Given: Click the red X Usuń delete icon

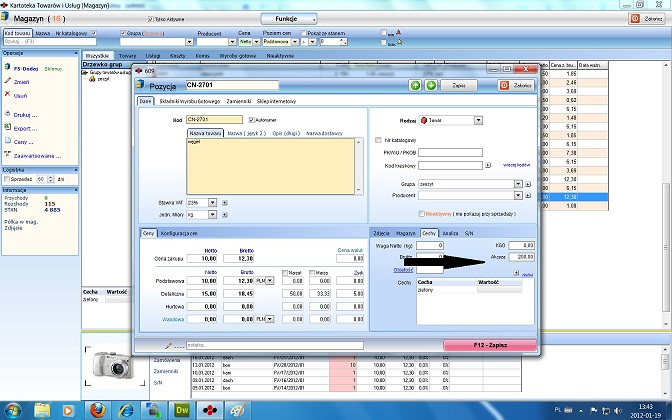Looking at the screenshot, I should [7, 94].
